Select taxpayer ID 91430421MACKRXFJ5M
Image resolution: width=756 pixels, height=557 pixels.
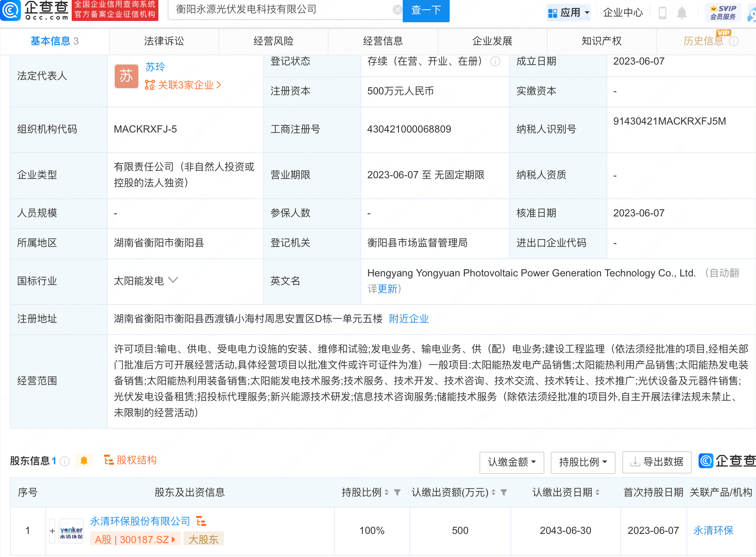pyautogui.click(x=669, y=121)
